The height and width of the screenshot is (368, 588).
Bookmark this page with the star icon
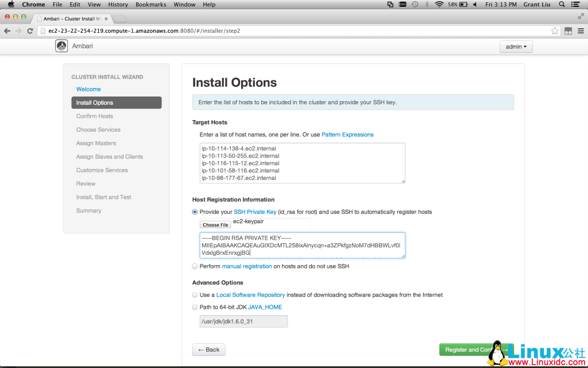[555, 31]
